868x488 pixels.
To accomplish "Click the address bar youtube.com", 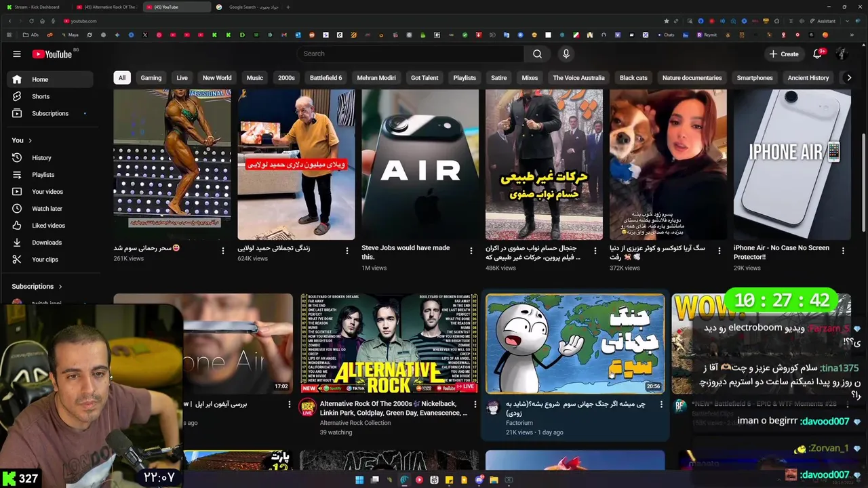I will tap(84, 21).
